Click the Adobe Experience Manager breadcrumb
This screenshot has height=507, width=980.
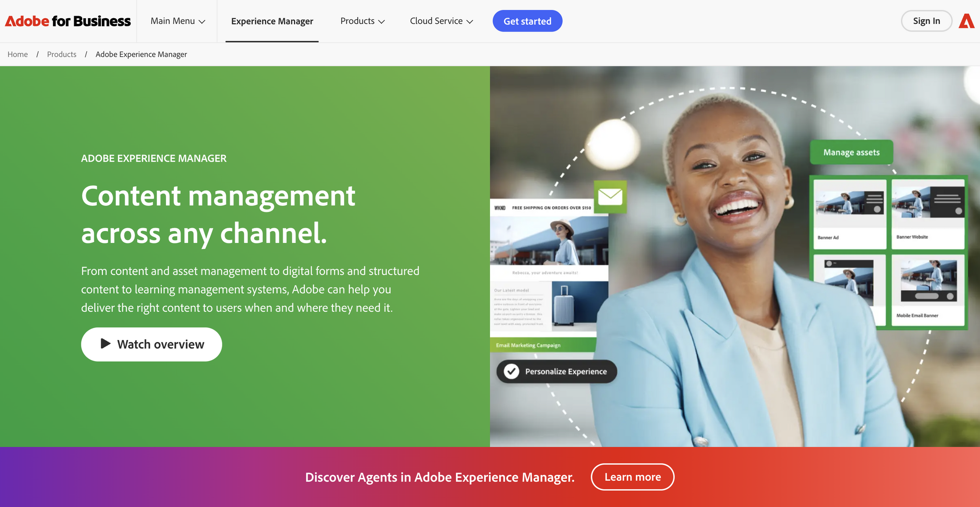141,54
